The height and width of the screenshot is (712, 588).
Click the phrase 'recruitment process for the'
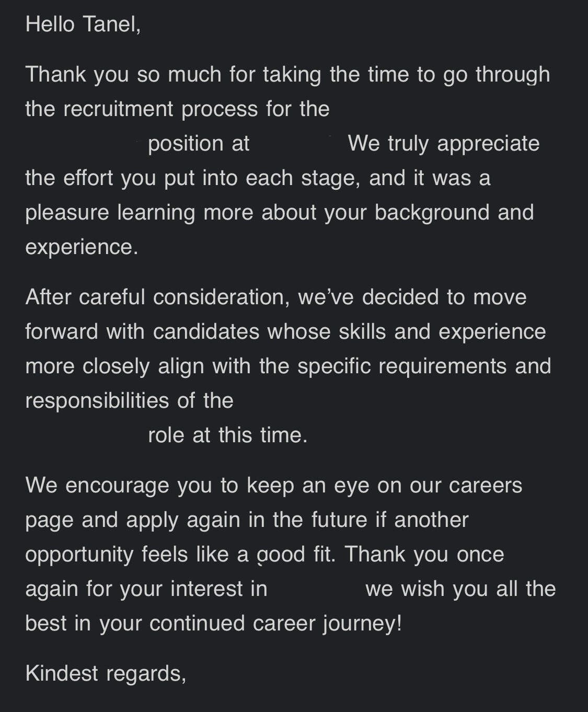pyautogui.click(x=197, y=109)
